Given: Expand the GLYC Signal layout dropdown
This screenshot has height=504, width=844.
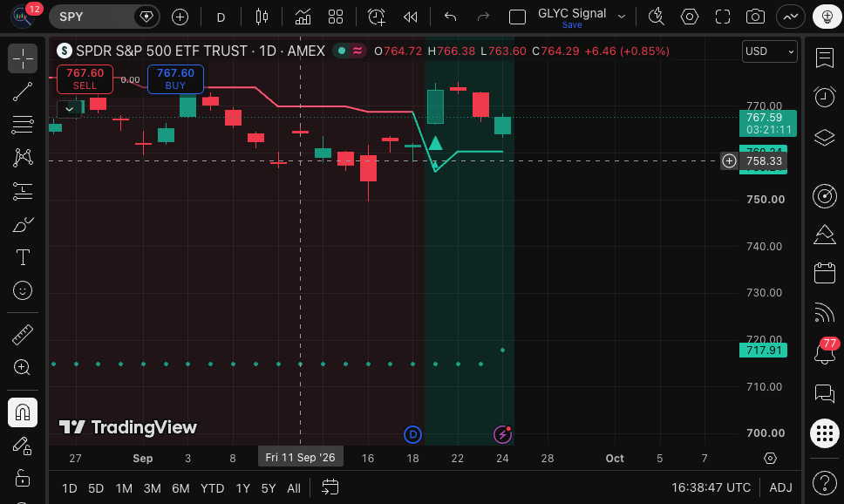Looking at the screenshot, I should pyautogui.click(x=622, y=17).
